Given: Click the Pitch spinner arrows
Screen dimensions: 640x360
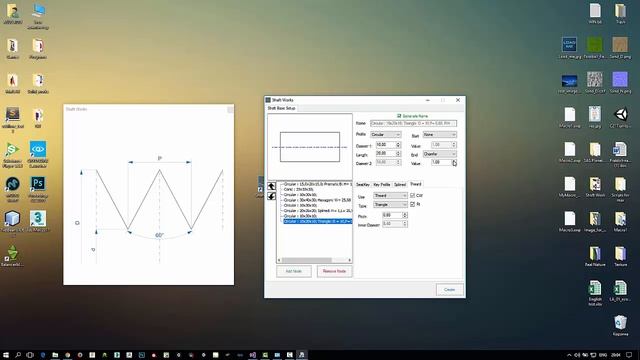Looking at the screenshot, I should (x=405, y=215).
